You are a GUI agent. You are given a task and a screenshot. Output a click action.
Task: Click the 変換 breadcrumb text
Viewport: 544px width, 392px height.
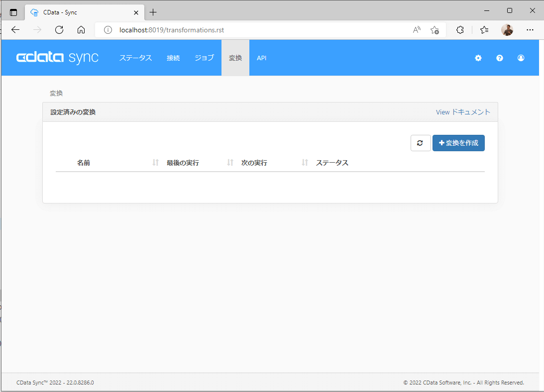coord(56,93)
